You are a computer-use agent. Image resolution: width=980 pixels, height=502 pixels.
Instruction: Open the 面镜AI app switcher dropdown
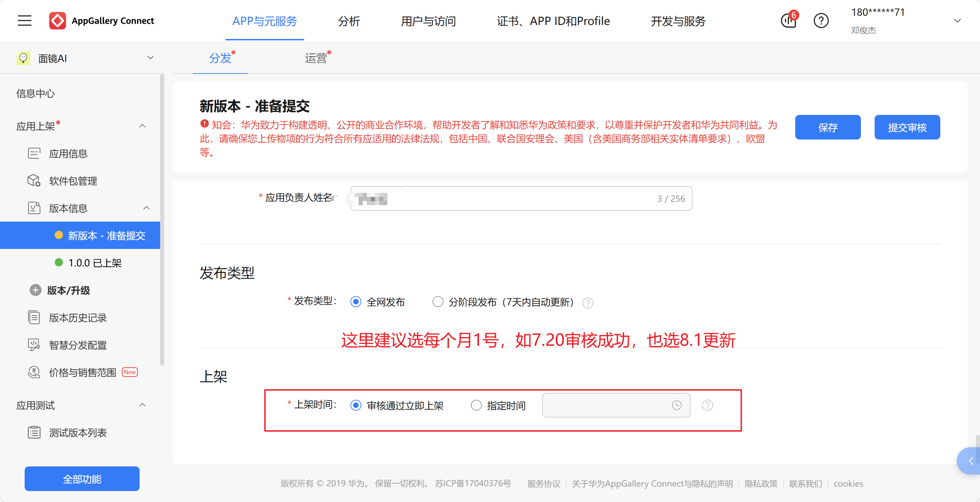(151, 58)
